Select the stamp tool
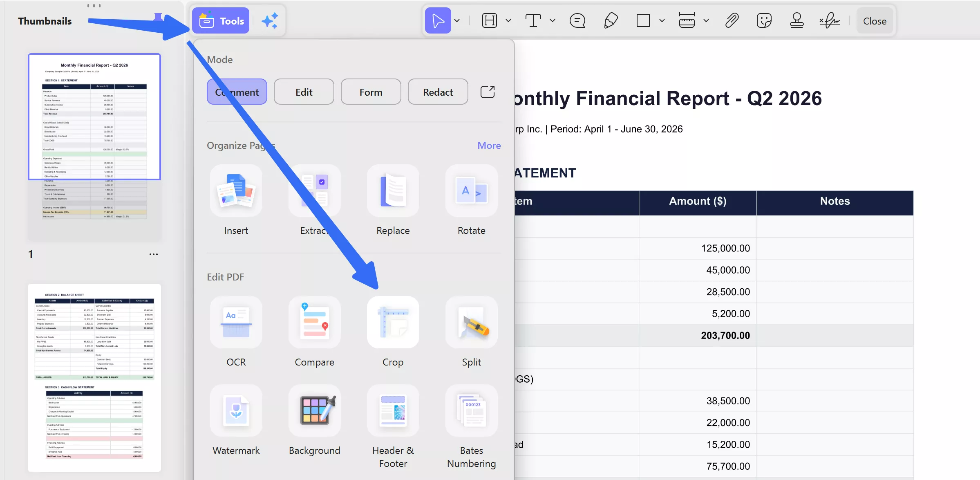Screen dimensions: 980x480 [797, 20]
